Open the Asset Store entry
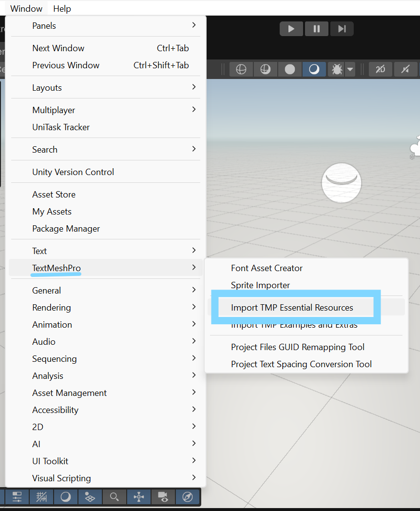The width and height of the screenshot is (420, 511). (x=106, y=195)
